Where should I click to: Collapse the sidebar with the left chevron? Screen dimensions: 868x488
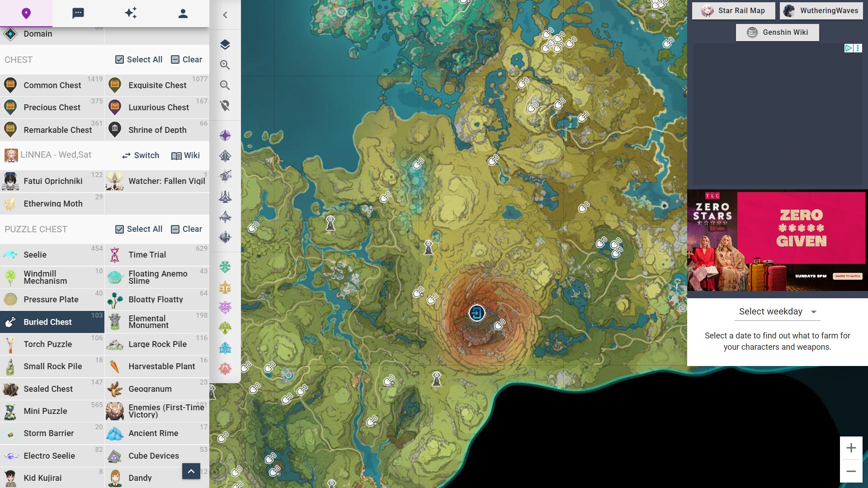(x=225, y=15)
